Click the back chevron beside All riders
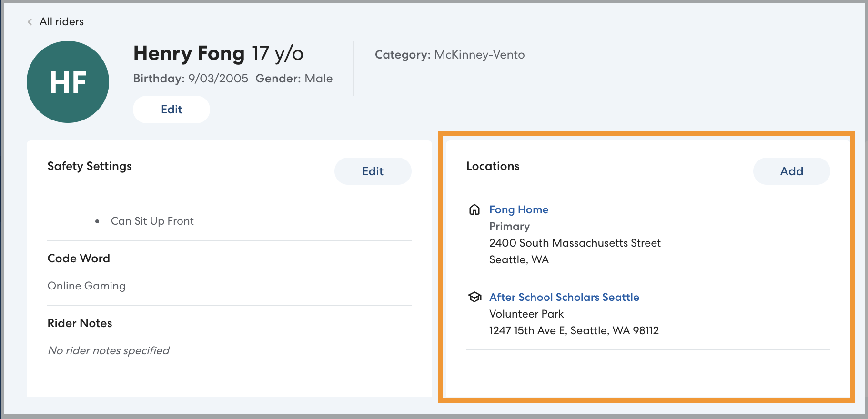Screen dimensions: 868x419 [30, 22]
